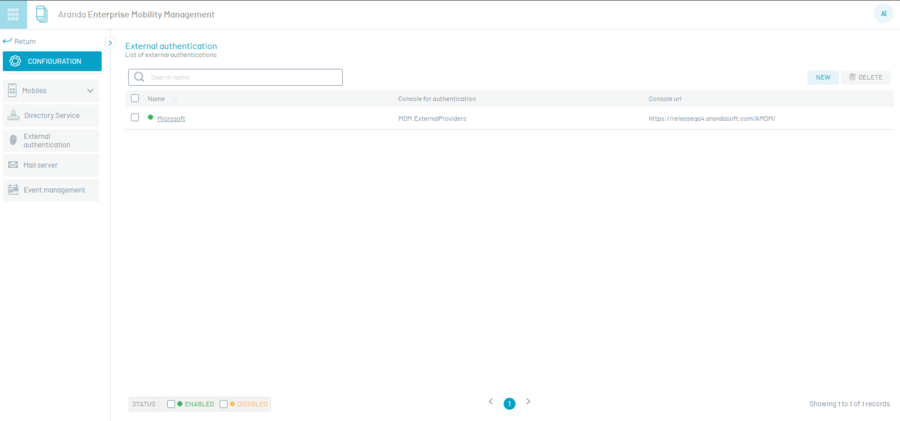This screenshot has width=900, height=421.
Task: Click the releaseqa4 console url cell
Action: point(712,118)
